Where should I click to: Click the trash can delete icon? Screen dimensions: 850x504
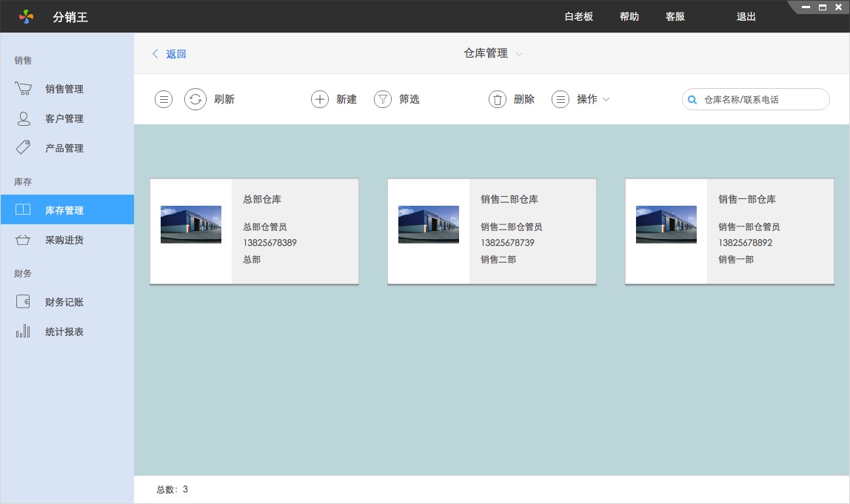tap(498, 99)
